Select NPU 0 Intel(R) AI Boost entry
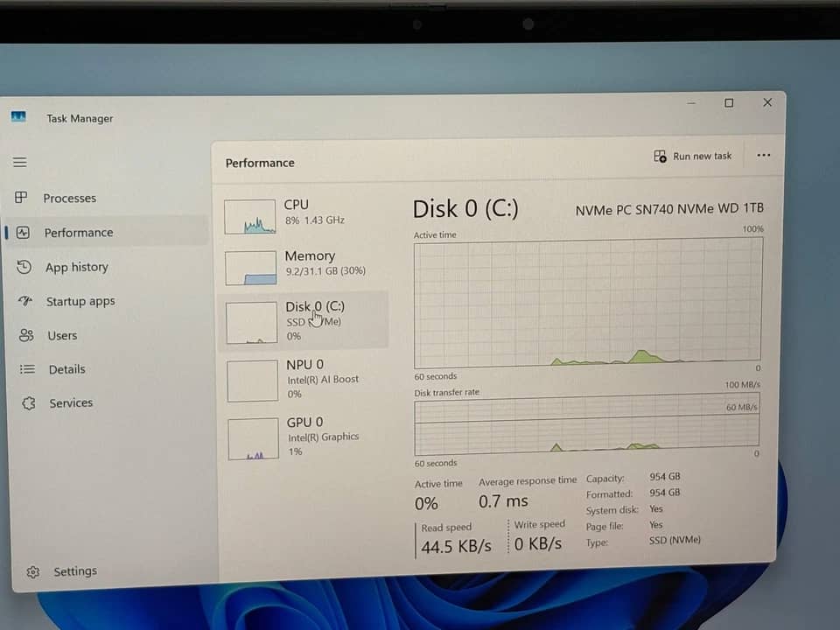Viewport: 840px width, 630px height. [x=304, y=379]
